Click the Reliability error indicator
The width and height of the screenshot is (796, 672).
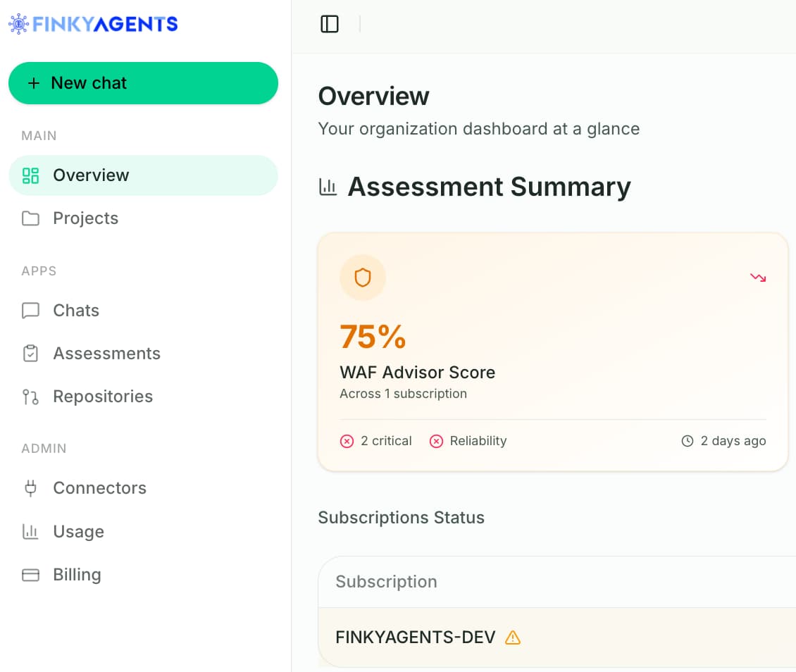468,441
